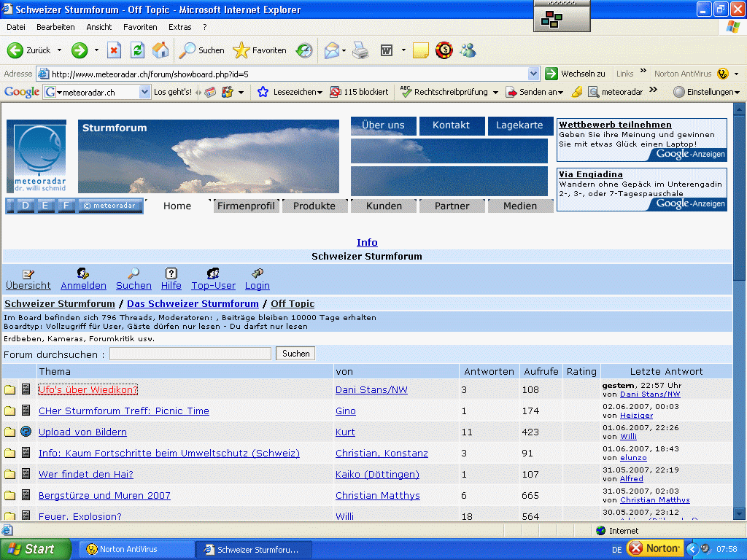Stop page loading with the red X icon
Screen dimensions: 747x560
coord(115,50)
